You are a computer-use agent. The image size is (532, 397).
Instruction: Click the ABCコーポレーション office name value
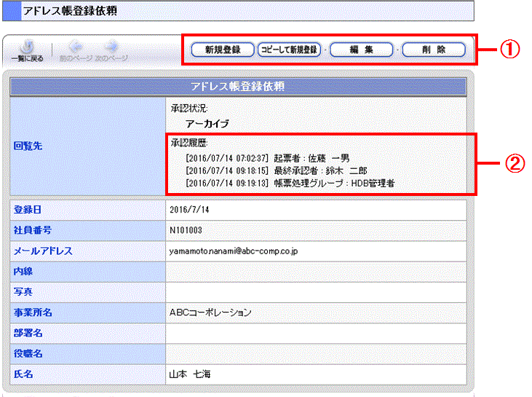click(210, 313)
